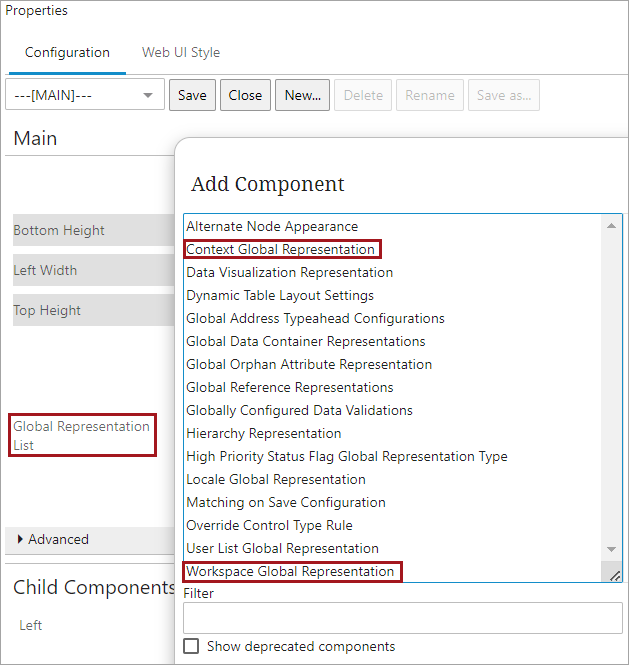The width and height of the screenshot is (629, 665).
Task: Click the list resize grip icon
Action: (615, 575)
